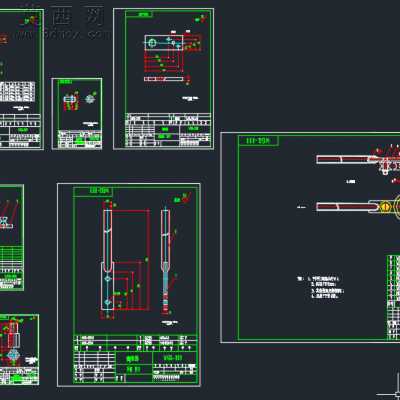Click the parts list table on the assembly sheet
Viewport: 400px width, 400px height.
pos(393,297)
